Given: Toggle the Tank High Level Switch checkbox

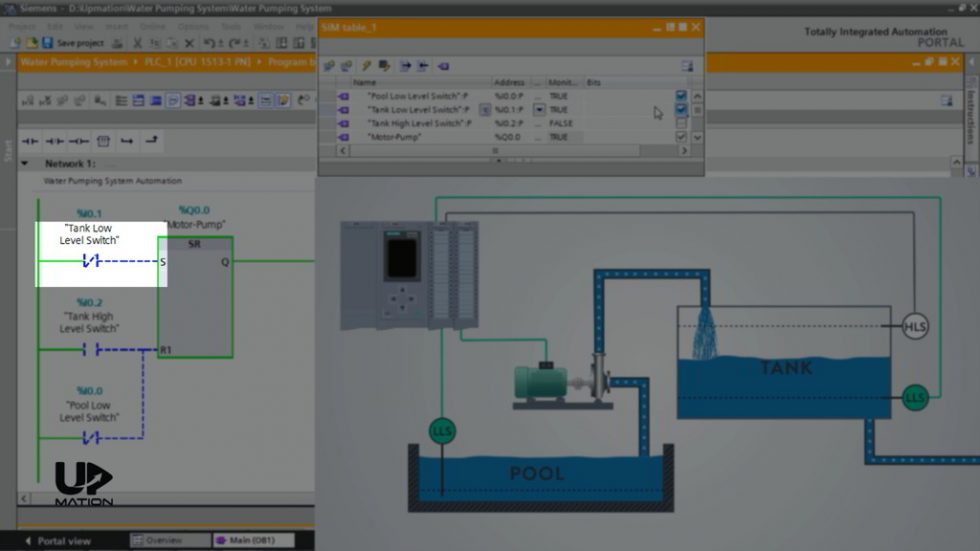Looking at the screenshot, I should (681, 123).
